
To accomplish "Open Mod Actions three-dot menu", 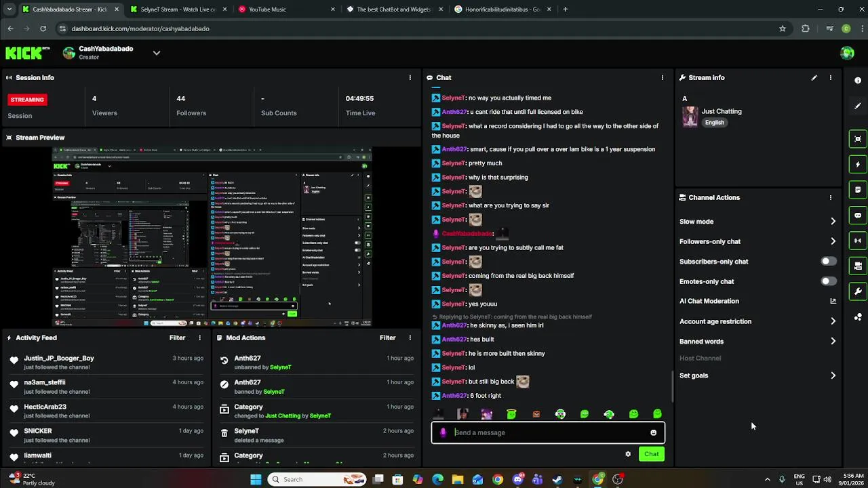I will pyautogui.click(x=410, y=338).
